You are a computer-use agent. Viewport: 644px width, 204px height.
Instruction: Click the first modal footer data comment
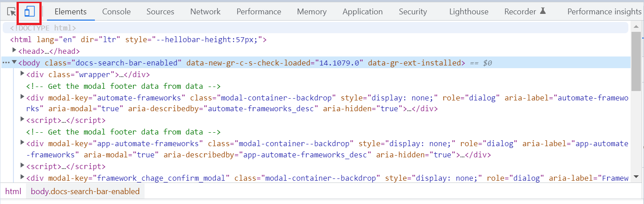coord(124,86)
